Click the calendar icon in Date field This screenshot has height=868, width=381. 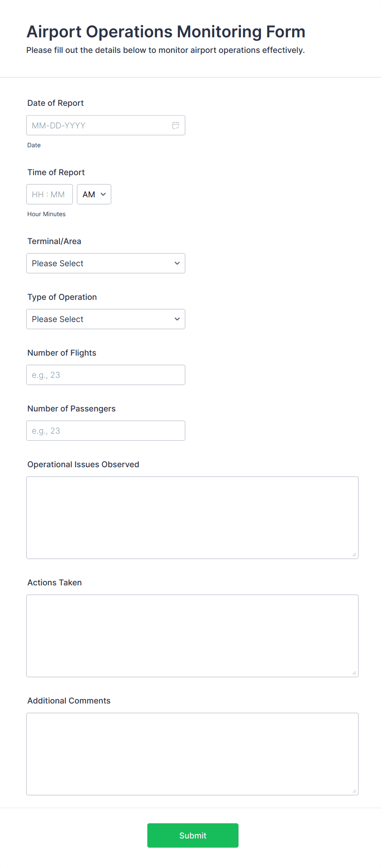coord(176,126)
